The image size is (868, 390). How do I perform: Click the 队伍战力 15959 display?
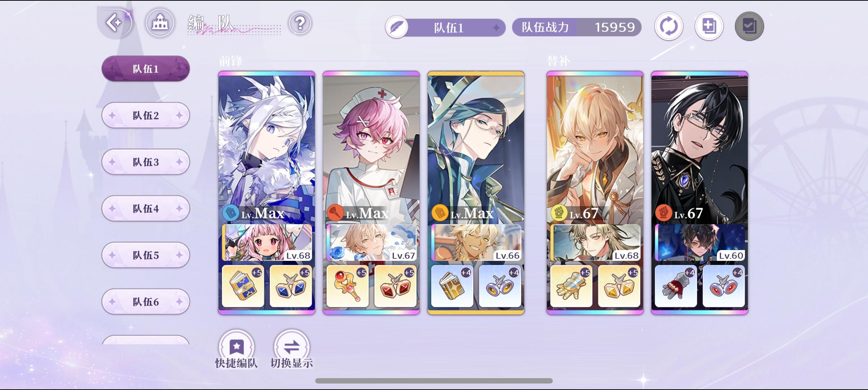[x=577, y=27]
